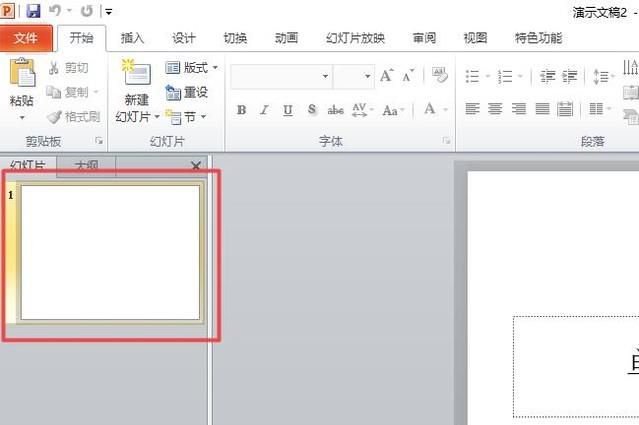Toggle underline formatting

click(x=288, y=110)
